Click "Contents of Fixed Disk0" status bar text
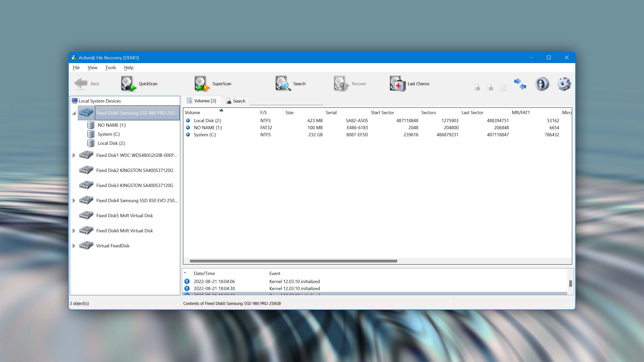644x362 pixels. point(232,303)
